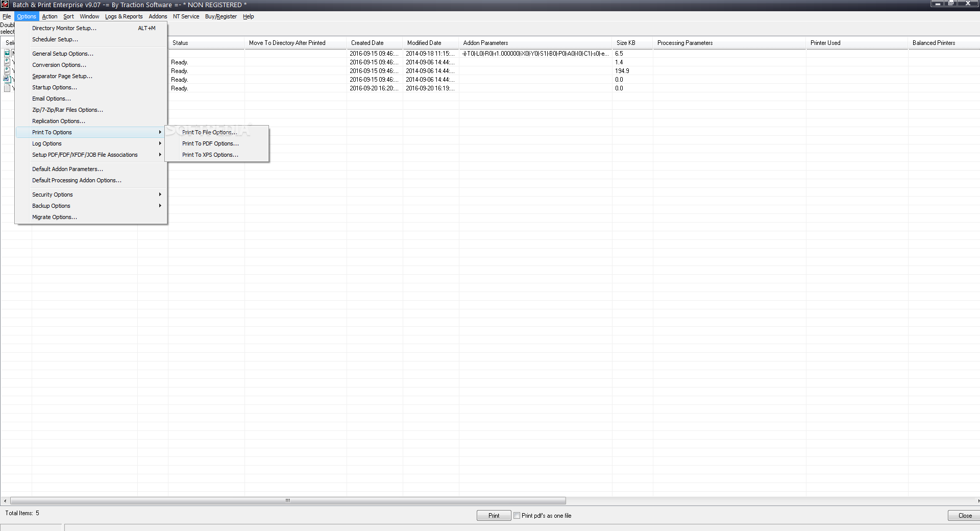Click the Balanced Printers column header
The width and height of the screenshot is (980, 531).
pyautogui.click(x=944, y=43)
